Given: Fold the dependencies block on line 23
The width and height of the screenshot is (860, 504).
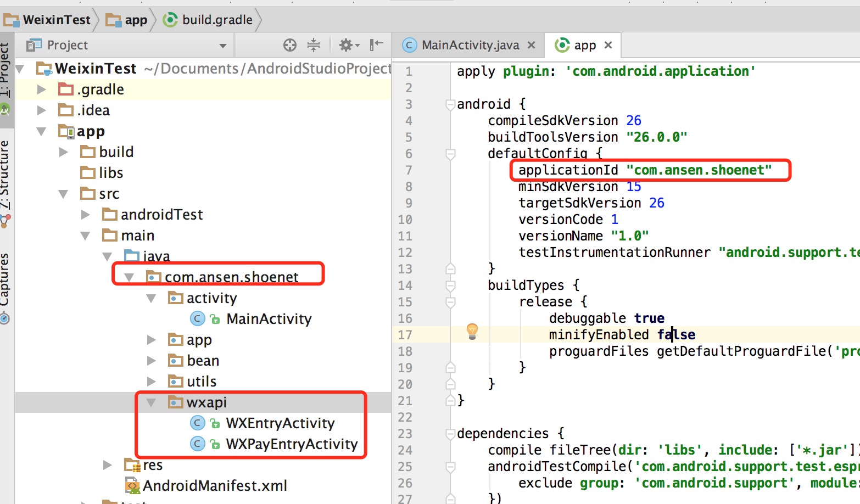Looking at the screenshot, I should pyautogui.click(x=450, y=434).
